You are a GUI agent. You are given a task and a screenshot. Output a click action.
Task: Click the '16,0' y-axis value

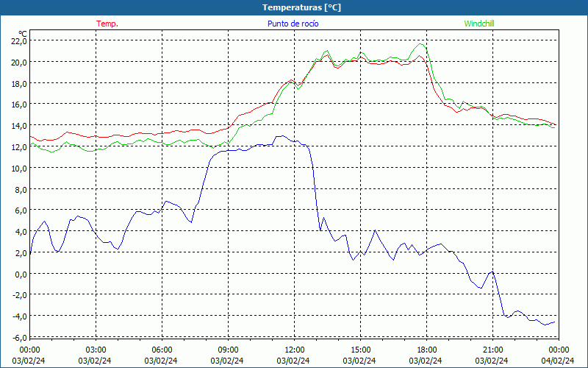[19, 105]
